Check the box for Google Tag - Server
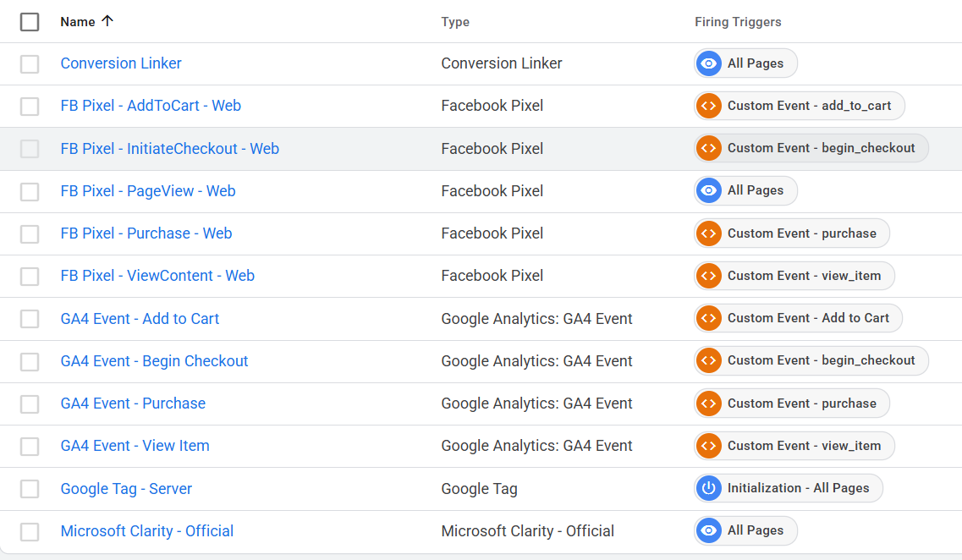962x560 pixels. click(30, 489)
